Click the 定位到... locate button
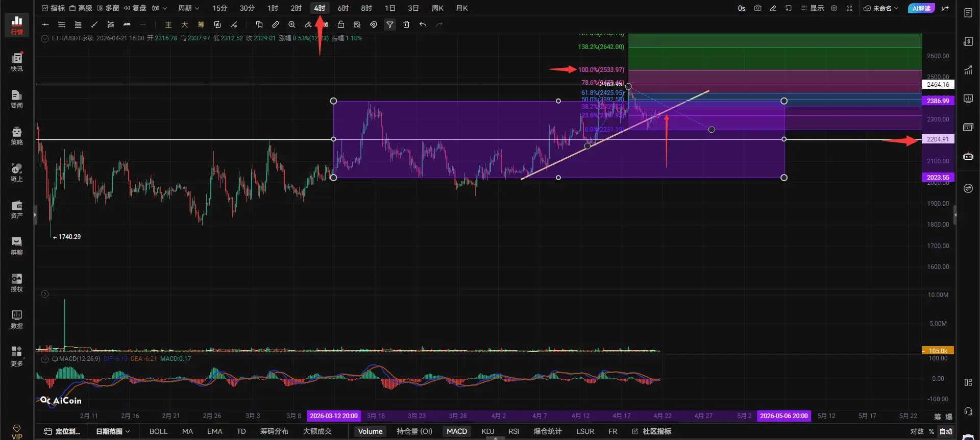 [62, 431]
